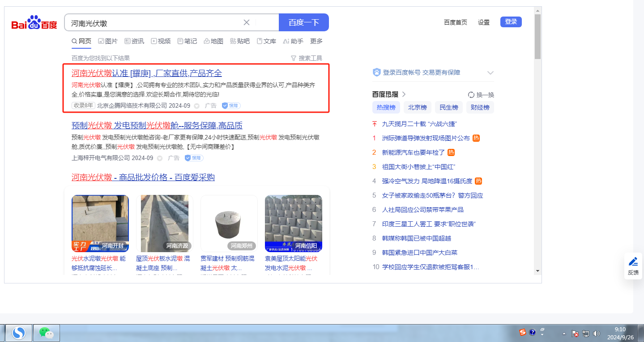The width and height of the screenshot is (644, 342).
Task: Click the 河南开封 product thumbnail
Action: [100, 224]
